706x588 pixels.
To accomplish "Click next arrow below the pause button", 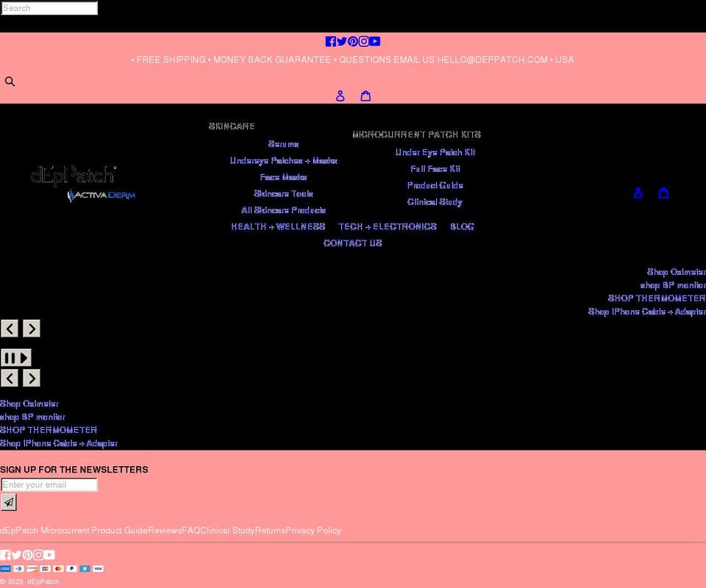I will click(32, 378).
